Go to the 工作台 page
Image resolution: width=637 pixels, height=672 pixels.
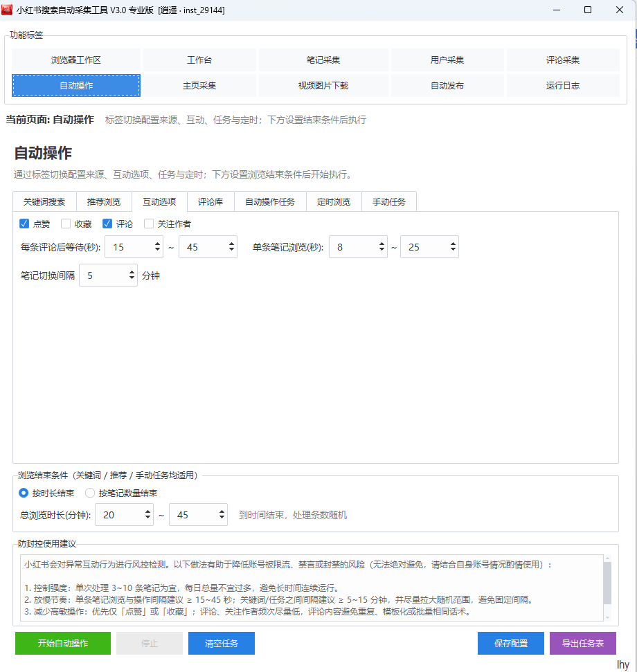pyautogui.click(x=199, y=60)
